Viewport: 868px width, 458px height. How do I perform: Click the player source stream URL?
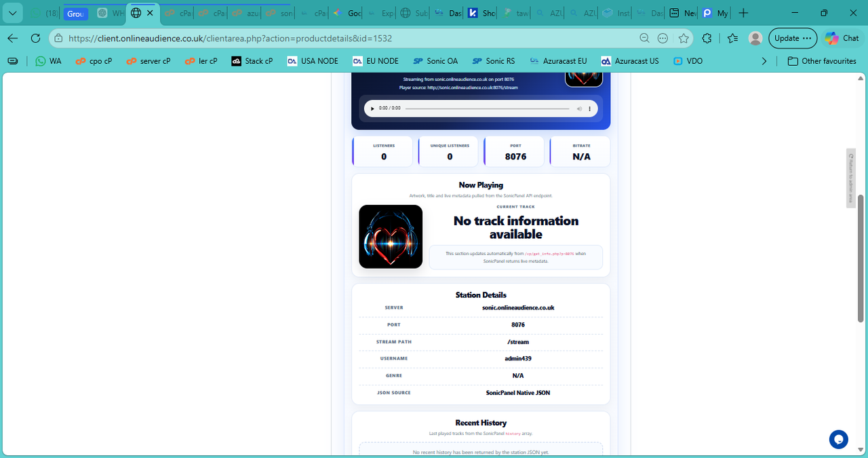pos(472,88)
